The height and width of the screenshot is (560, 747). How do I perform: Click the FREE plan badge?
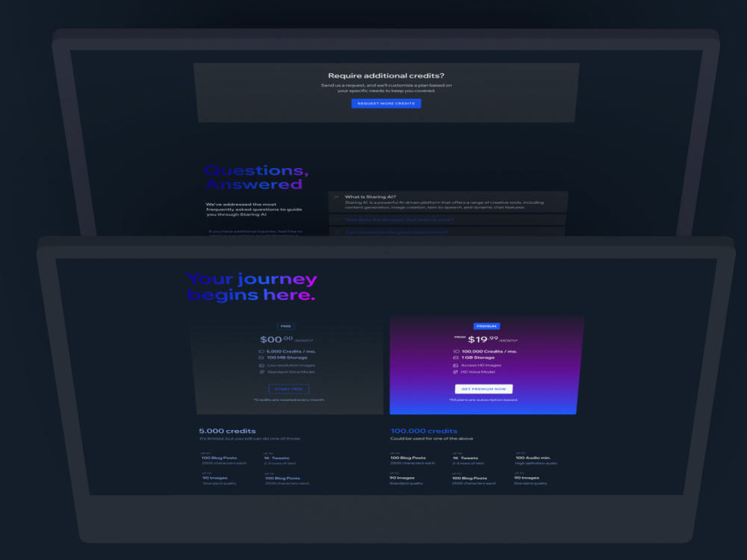point(286,326)
